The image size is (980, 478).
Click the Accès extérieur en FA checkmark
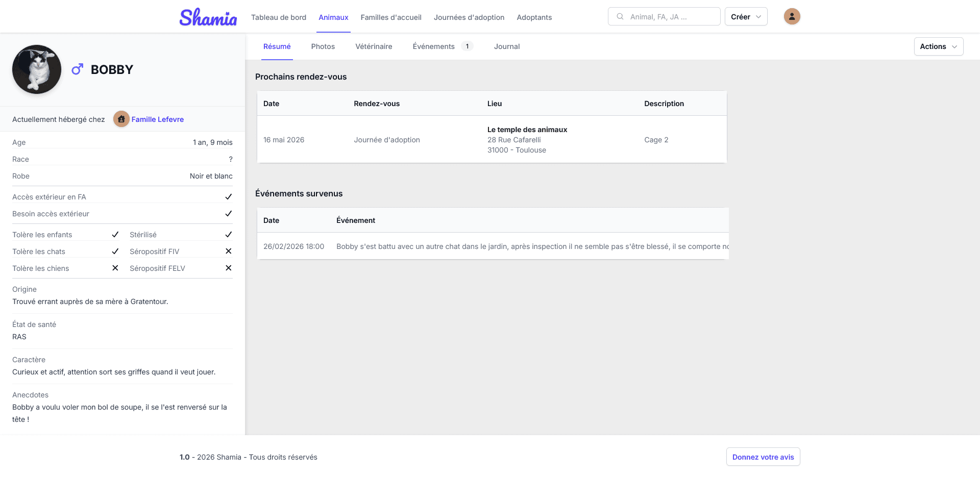228,197
